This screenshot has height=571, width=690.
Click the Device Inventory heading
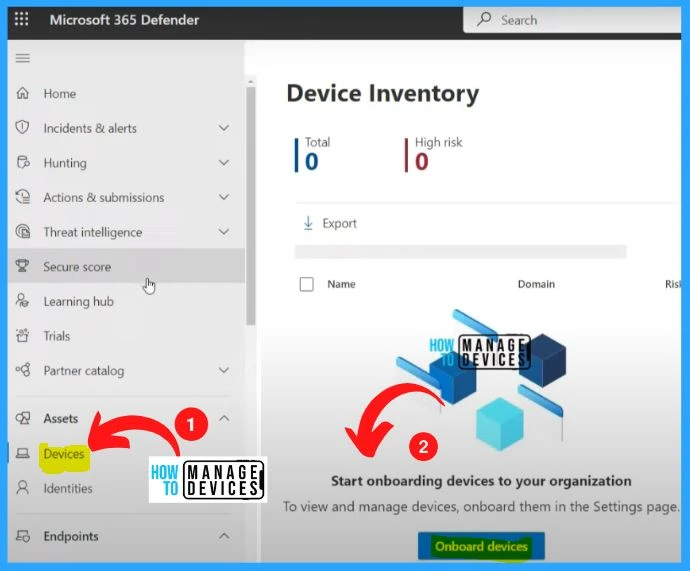383,93
